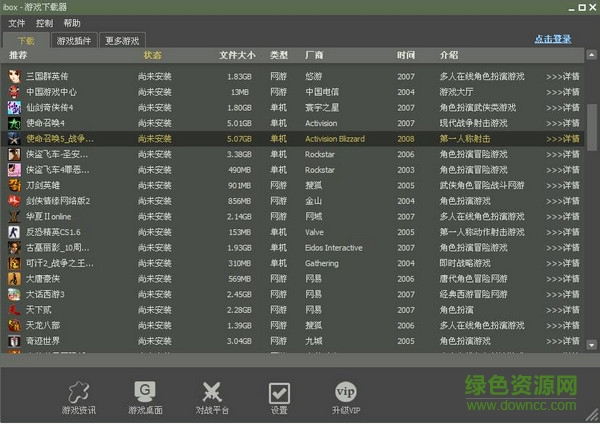Open 详情 link for 天龙八部
600x424 pixels.
(562, 326)
